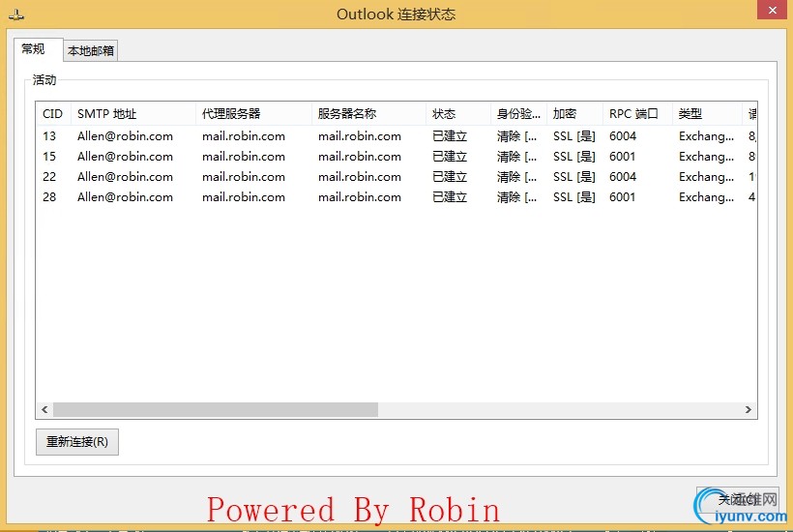Click SSL [是] in the CID 15 row
This screenshot has width=793, height=532.
pyautogui.click(x=574, y=157)
